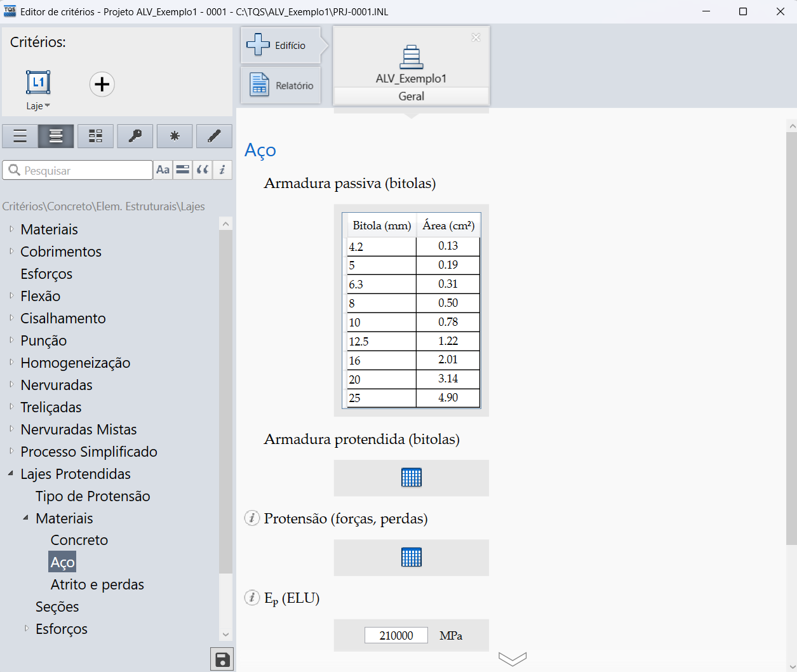Collapse the Lajes Protendidas tree node

(11, 473)
